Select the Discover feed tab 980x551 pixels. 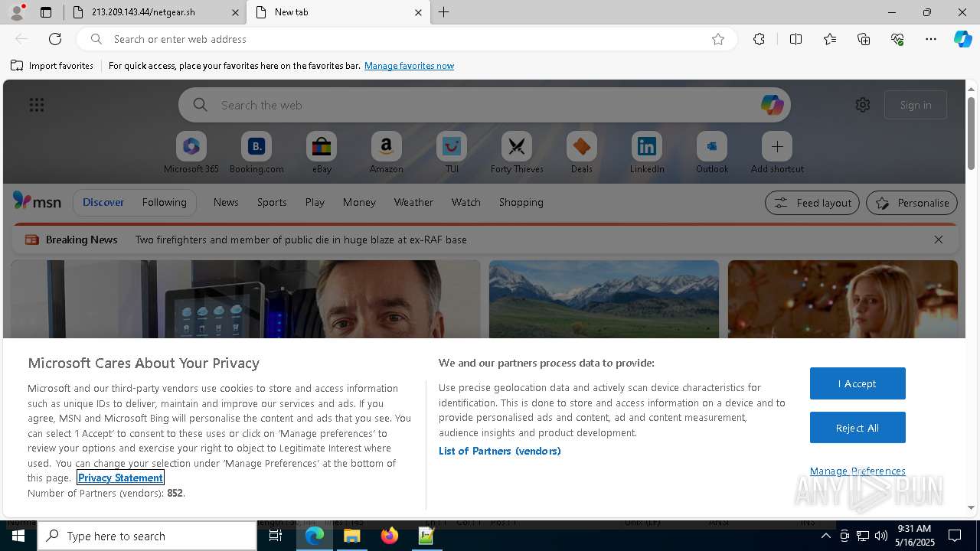coord(103,202)
